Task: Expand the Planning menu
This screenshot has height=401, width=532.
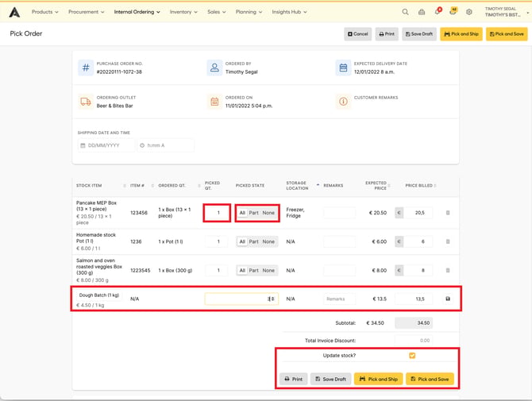Action: coord(249,12)
